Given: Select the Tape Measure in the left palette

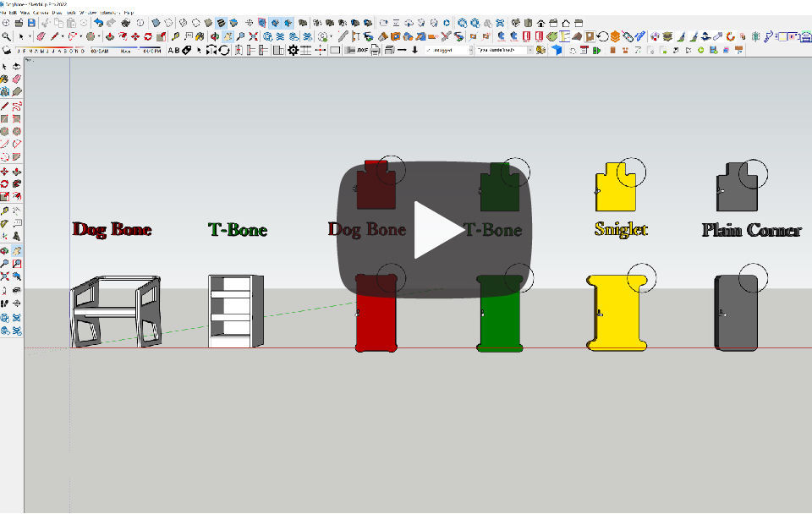Looking at the screenshot, I should pyautogui.click(x=5, y=211).
